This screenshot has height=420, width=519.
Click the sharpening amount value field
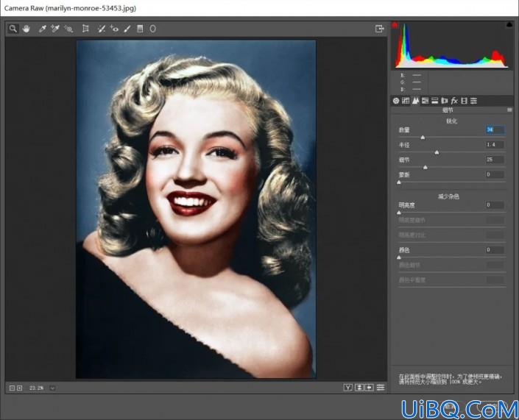pos(495,129)
